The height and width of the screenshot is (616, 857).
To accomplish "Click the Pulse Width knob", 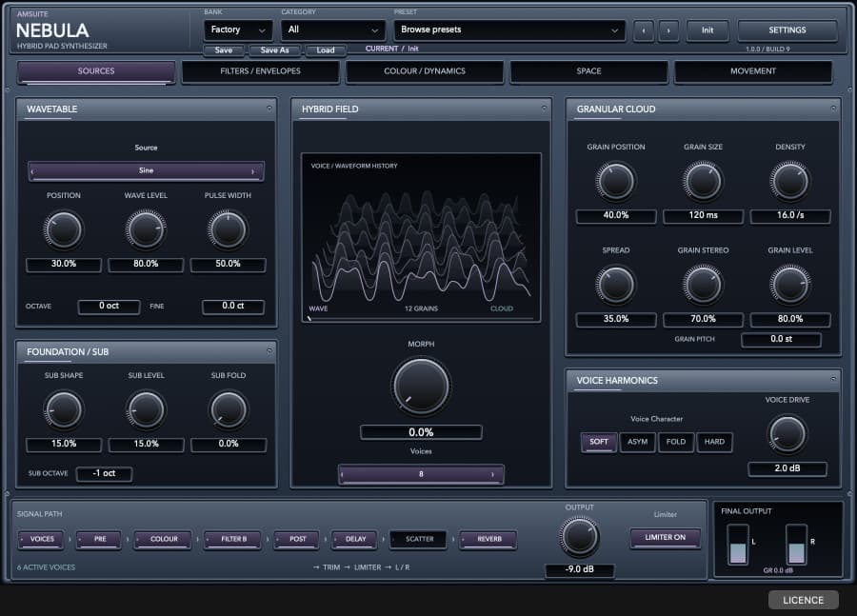I will pos(228,229).
